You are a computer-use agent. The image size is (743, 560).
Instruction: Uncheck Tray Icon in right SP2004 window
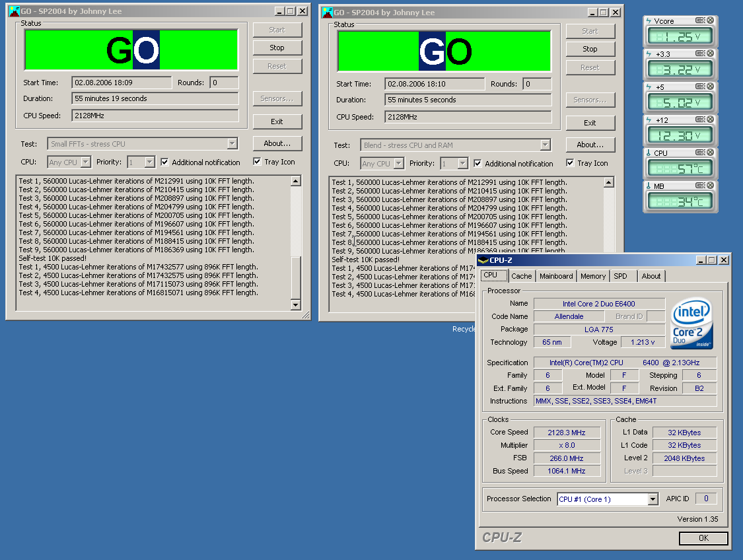[570, 163]
